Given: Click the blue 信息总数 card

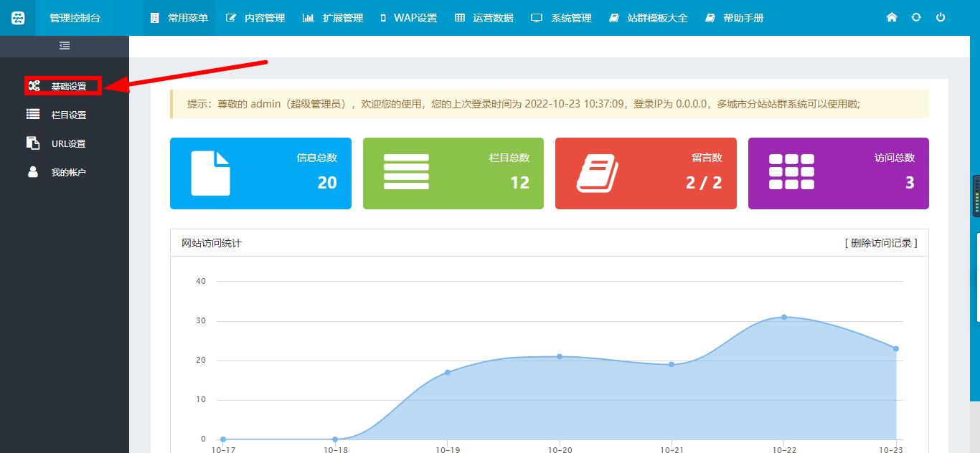Looking at the screenshot, I should pos(260,173).
